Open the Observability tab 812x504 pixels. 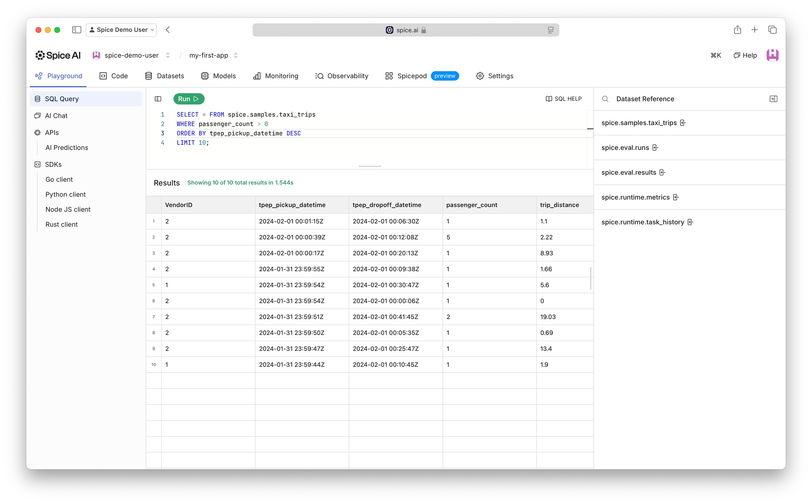tap(342, 76)
